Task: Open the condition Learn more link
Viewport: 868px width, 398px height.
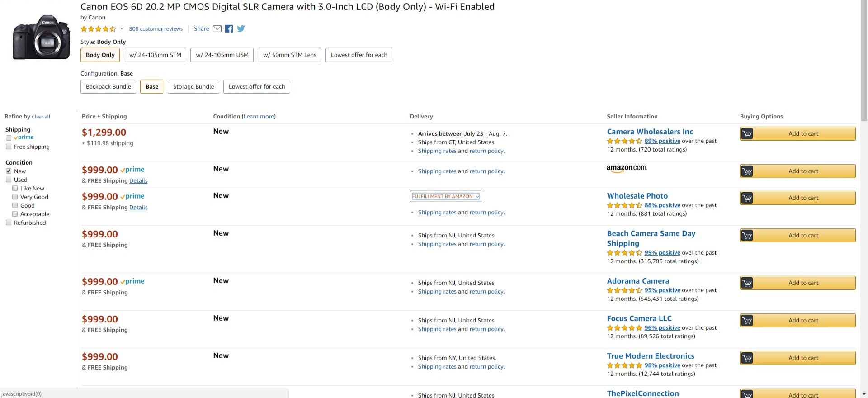Action: coord(259,117)
